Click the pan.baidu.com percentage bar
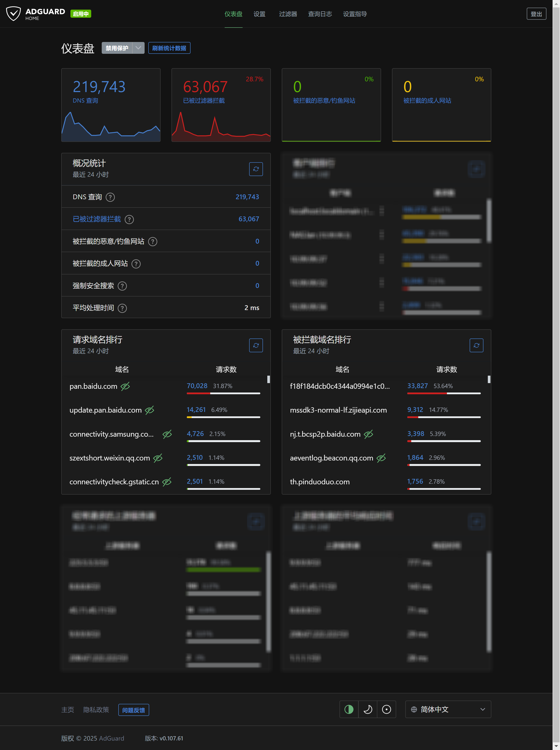 tap(223, 393)
